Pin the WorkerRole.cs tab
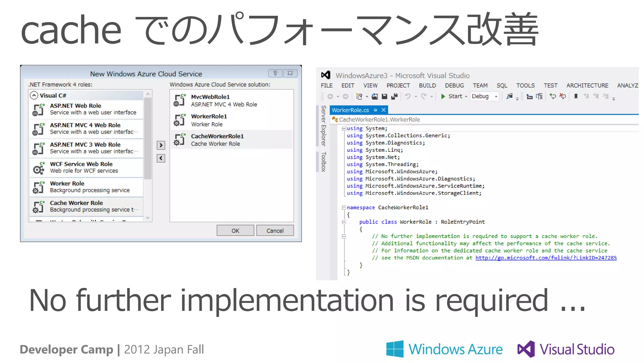This screenshot has width=644, height=363. tap(375, 110)
